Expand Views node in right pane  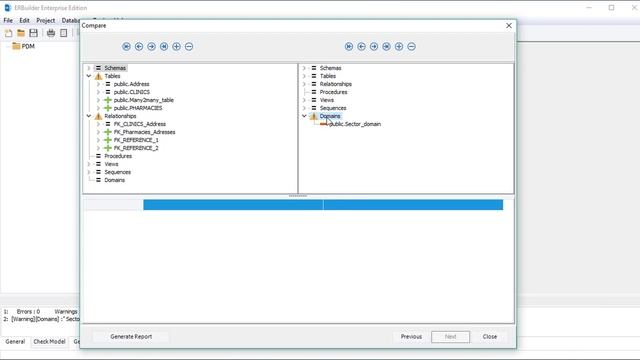(304, 100)
